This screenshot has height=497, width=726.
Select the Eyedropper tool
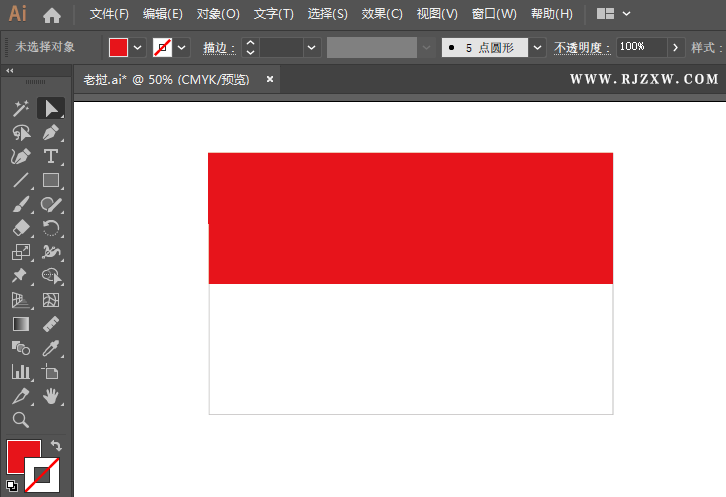[x=51, y=348]
